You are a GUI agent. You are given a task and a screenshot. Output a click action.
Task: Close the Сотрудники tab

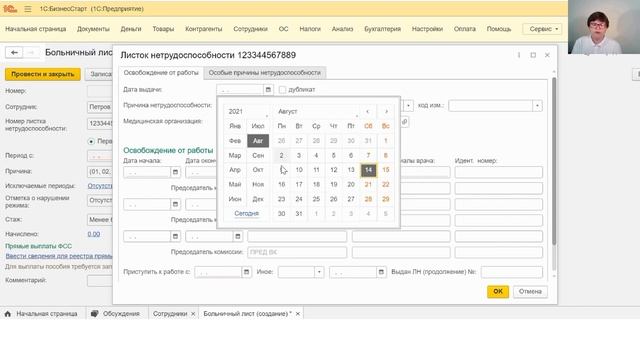[x=193, y=313]
